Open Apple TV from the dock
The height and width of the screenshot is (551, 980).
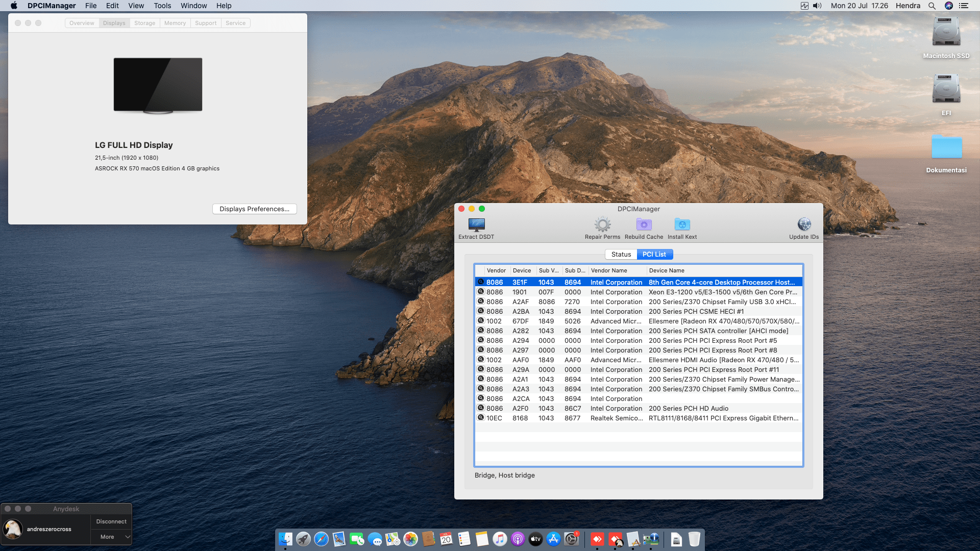click(x=535, y=539)
